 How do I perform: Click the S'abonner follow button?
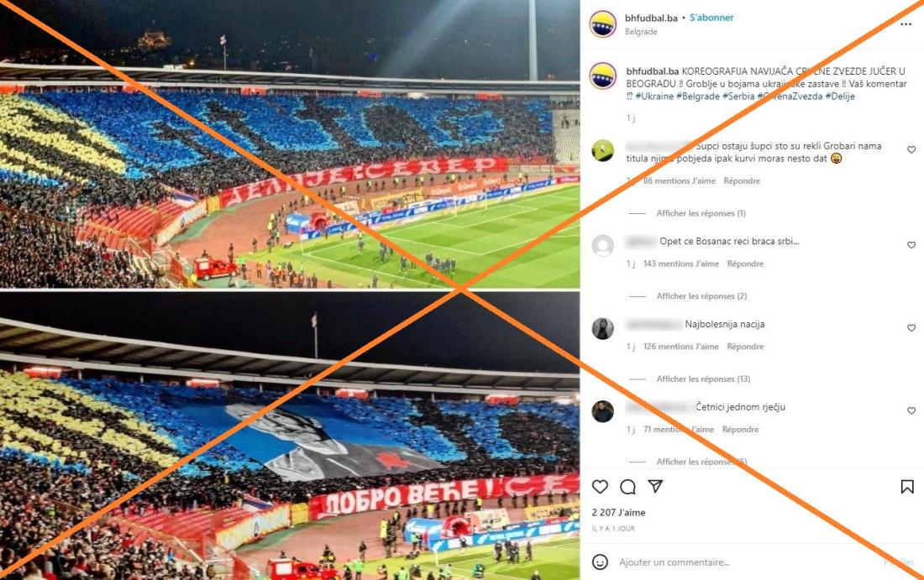pyautogui.click(x=711, y=18)
